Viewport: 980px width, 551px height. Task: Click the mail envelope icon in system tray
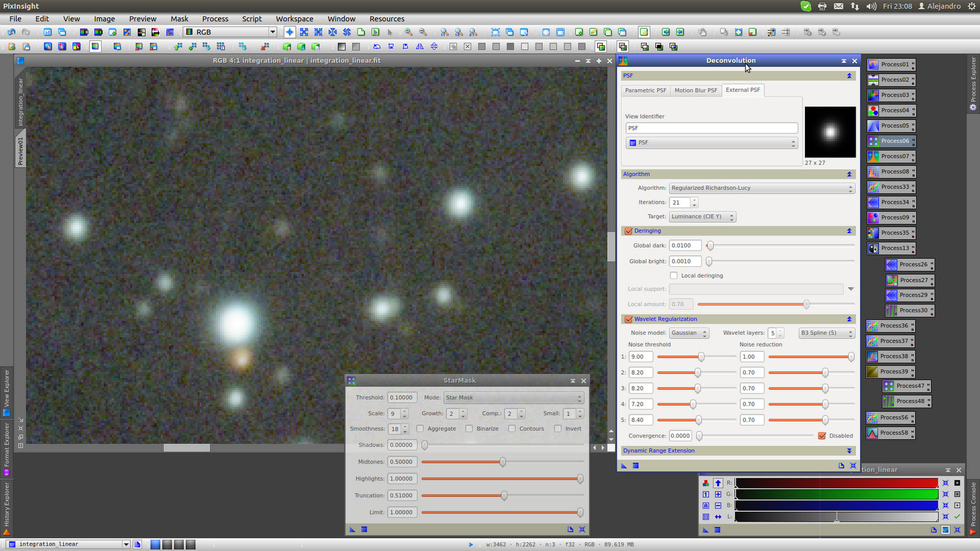point(839,6)
